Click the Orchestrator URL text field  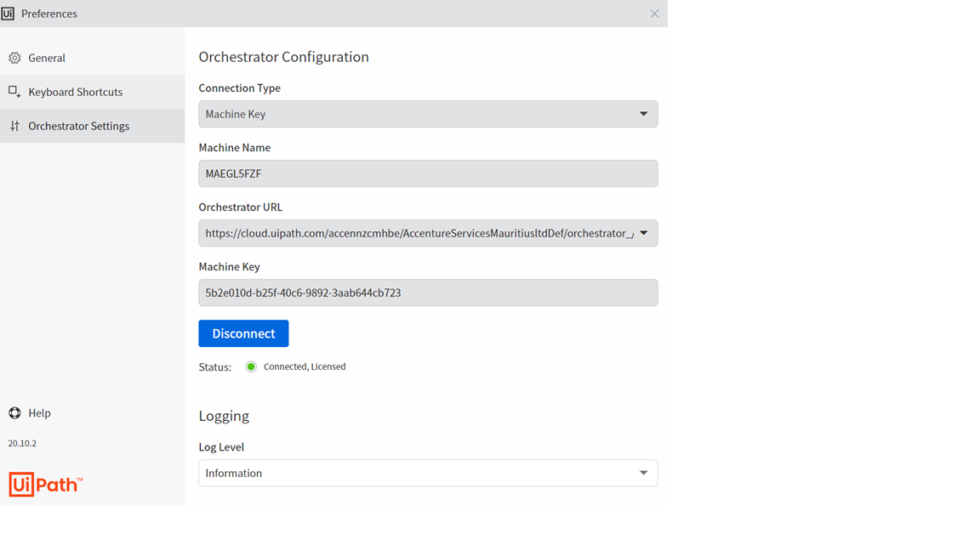[417, 233]
